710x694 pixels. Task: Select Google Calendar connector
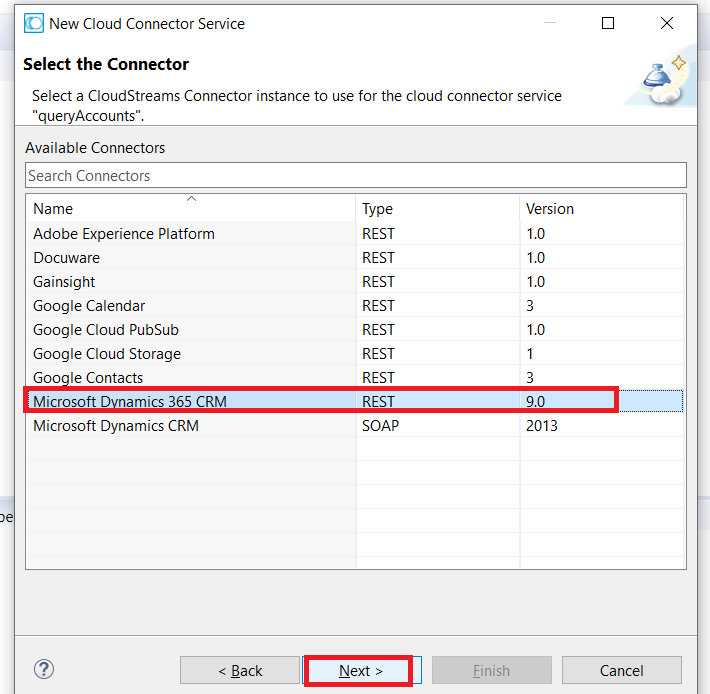(355, 306)
